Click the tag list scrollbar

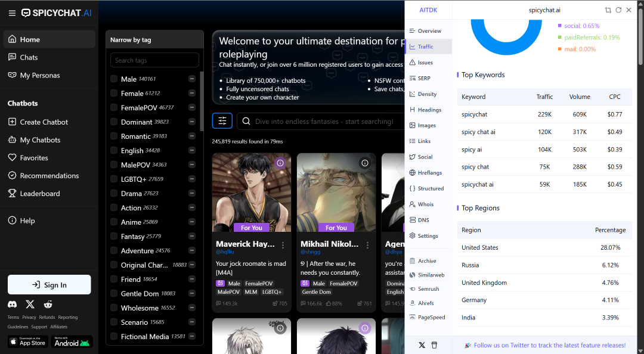tap(202, 101)
